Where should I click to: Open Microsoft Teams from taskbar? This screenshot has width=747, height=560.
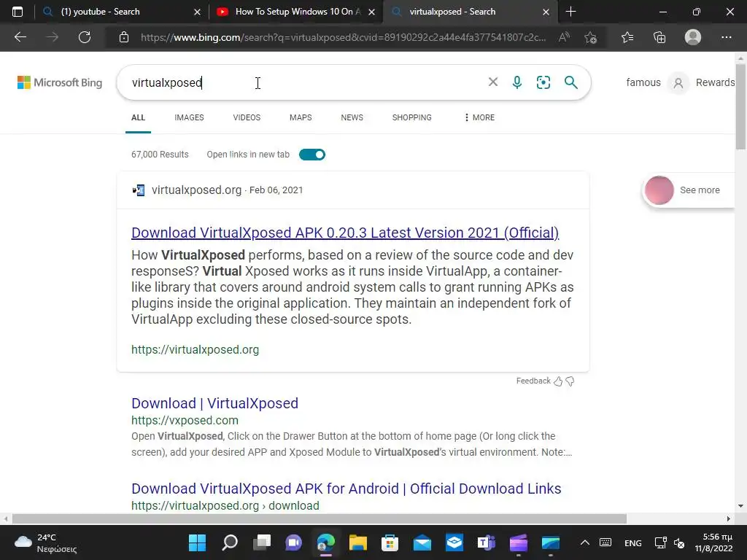[x=486, y=542]
